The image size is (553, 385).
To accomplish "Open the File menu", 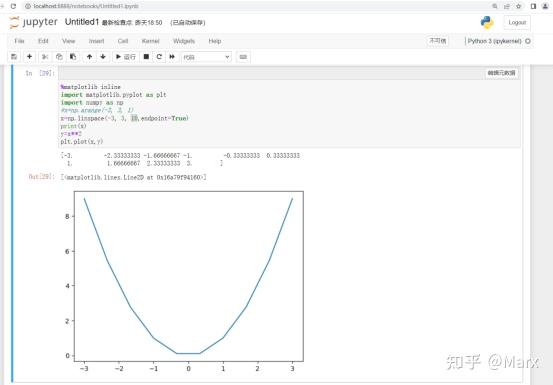I will tap(19, 41).
